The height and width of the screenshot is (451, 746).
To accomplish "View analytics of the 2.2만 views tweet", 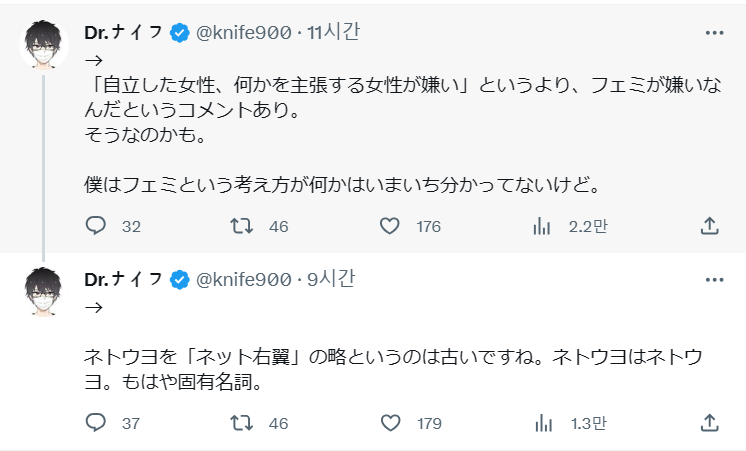I will click(541, 226).
